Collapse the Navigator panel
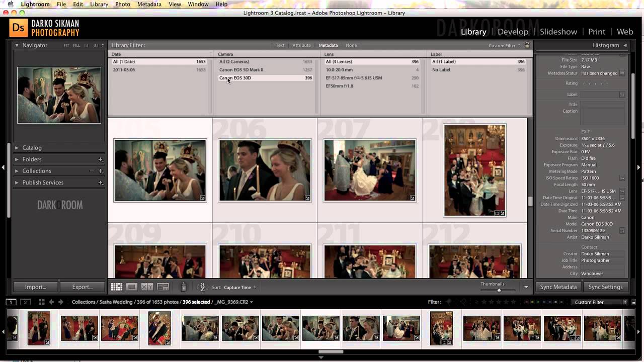Viewport: 644px width, 362px height. [x=17, y=45]
